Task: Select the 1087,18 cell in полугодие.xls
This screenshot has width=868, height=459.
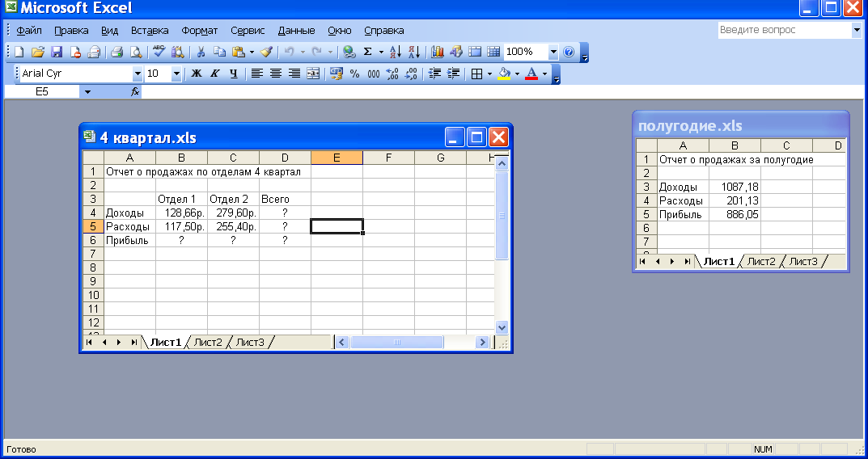Action: [x=735, y=187]
